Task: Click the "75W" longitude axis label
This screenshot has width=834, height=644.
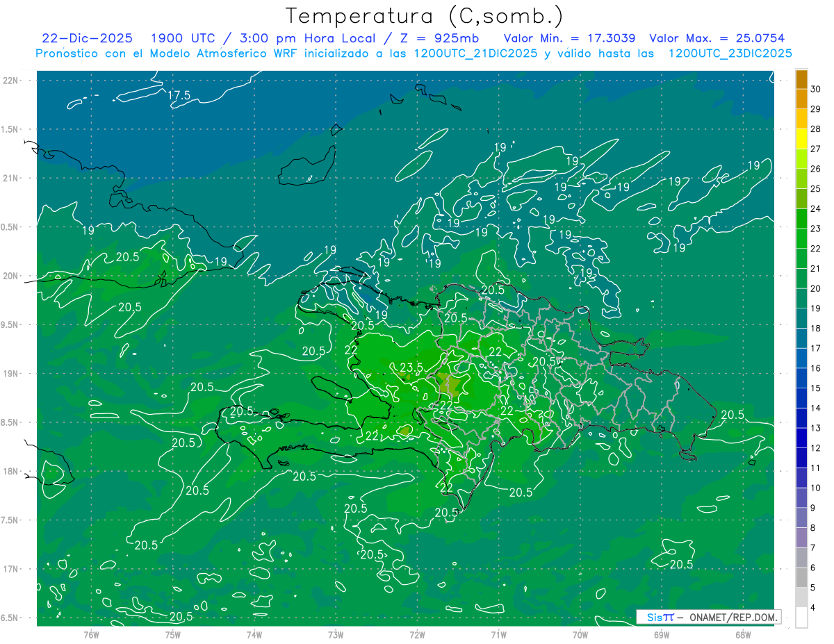Action: [172, 635]
